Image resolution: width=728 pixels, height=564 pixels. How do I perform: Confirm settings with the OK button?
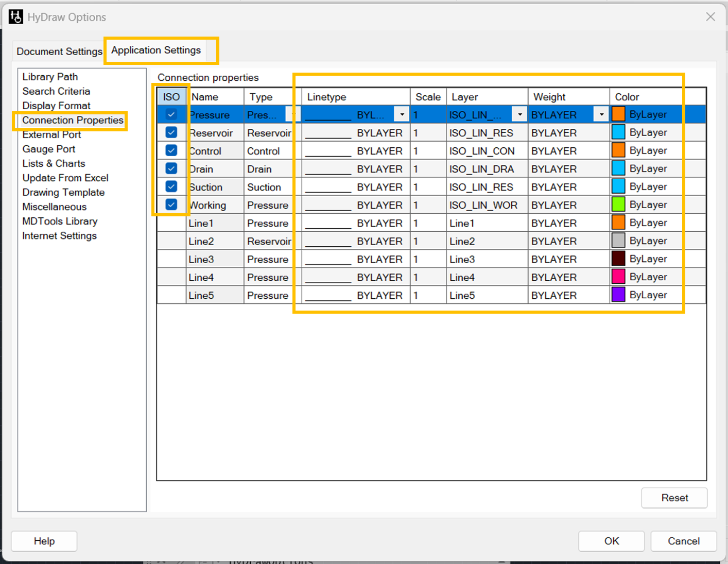(612, 541)
